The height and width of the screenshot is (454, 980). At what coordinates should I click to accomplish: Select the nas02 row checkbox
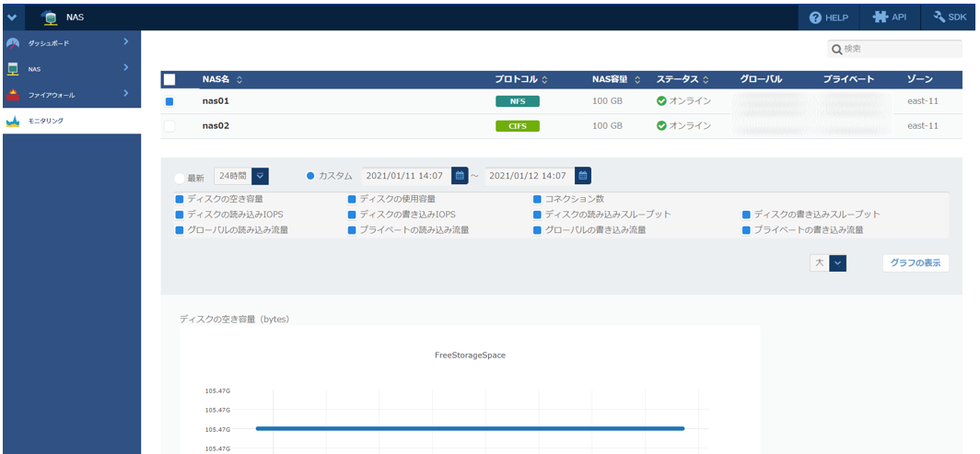click(169, 125)
